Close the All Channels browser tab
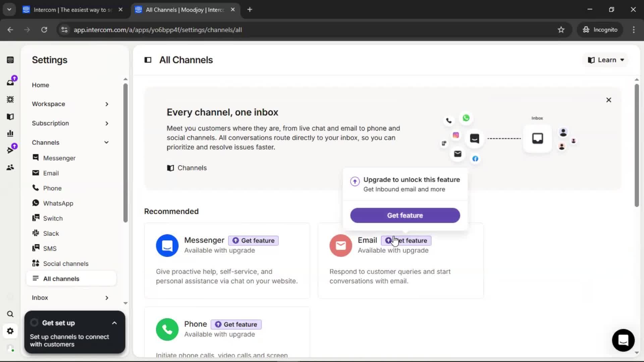The height and width of the screenshot is (362, 644). 233,10
